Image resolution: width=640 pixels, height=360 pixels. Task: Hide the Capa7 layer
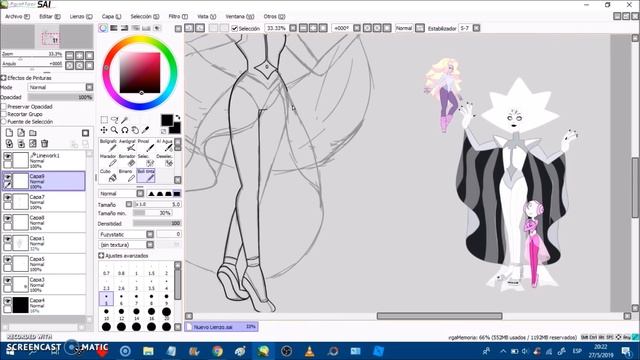click(7, 198)
